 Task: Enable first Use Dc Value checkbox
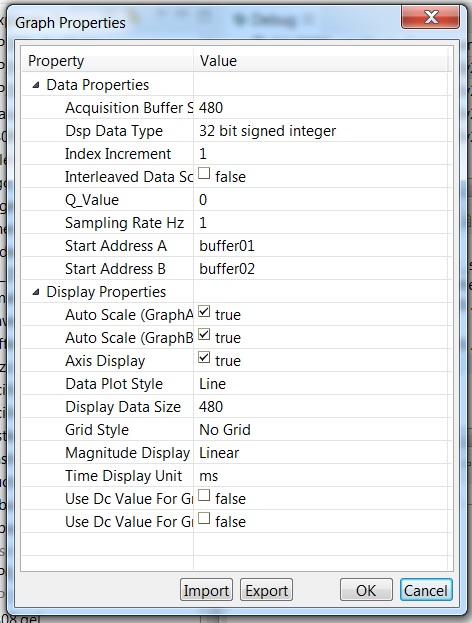click(x=204, y=495)
